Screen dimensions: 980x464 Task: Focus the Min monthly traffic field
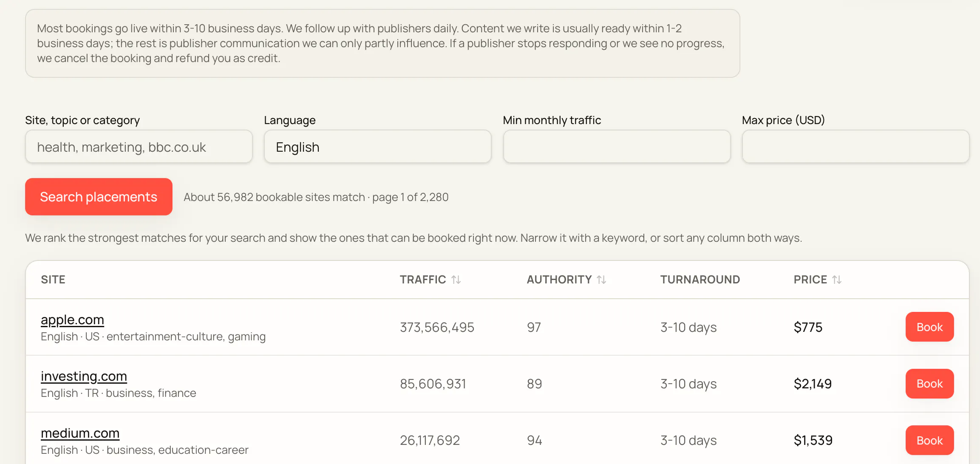617,147
